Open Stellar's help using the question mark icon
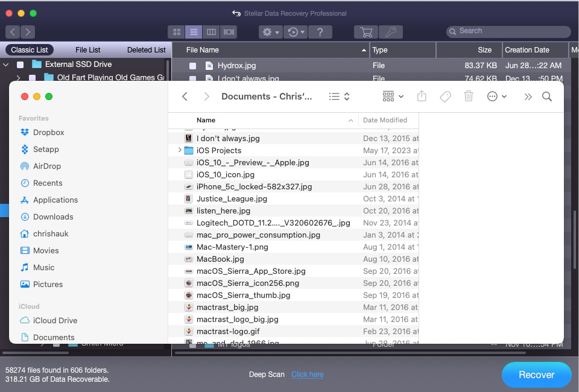 [320, 31]
